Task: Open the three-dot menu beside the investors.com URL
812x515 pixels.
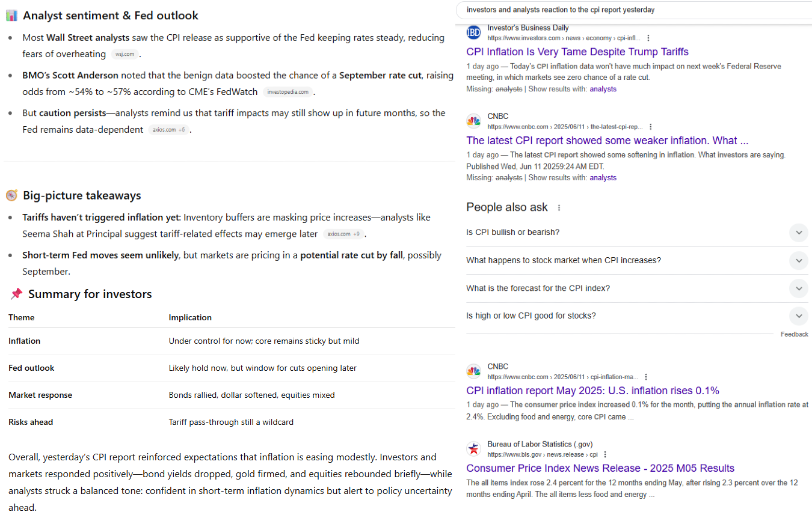Action: pyautogui.click(x=648, y=38)
